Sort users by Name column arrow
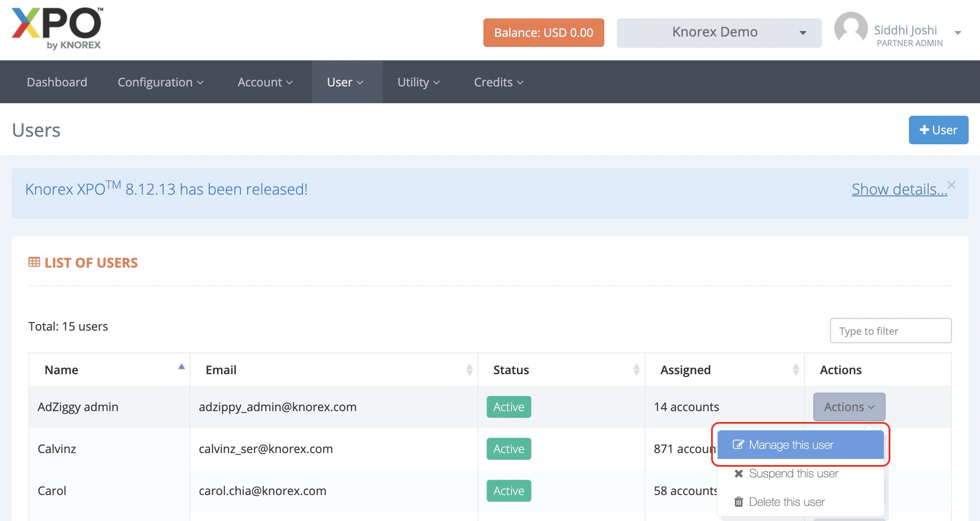Screen dimensions: 980x521 pos(181,366)
